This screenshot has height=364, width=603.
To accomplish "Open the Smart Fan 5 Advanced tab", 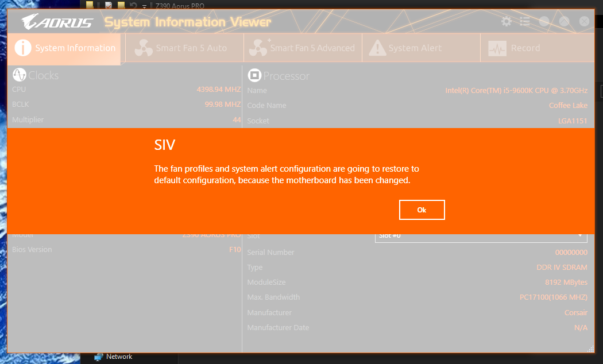I will click(303, 48).
